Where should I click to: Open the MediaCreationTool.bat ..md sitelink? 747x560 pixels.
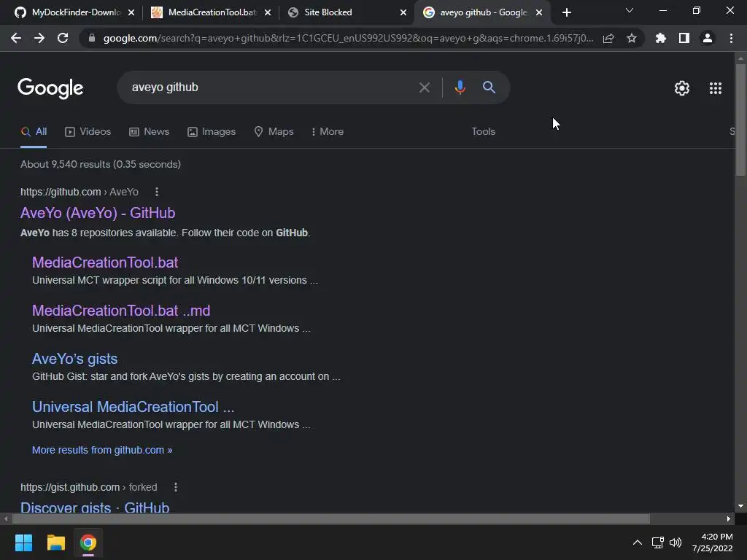pyautogui.click(x=121, y=311)
